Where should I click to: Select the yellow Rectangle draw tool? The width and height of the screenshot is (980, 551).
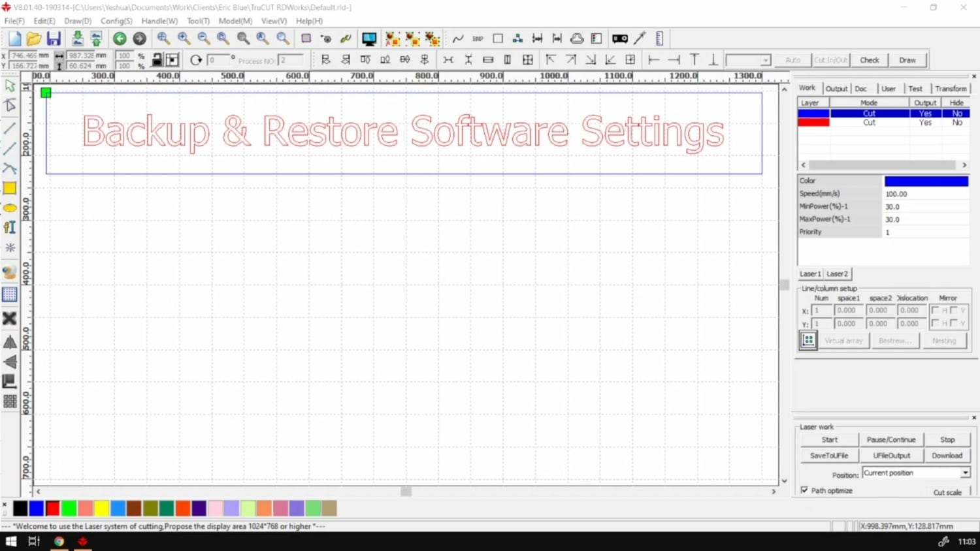point(10,188)
